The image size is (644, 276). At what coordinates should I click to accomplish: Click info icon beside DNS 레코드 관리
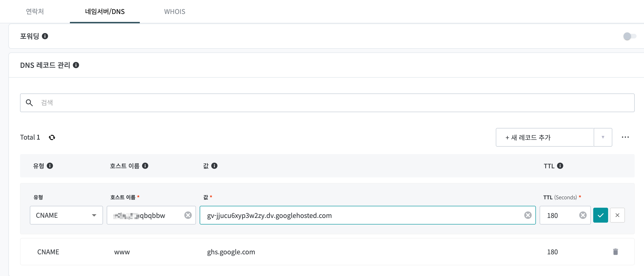tap(76, 65)
